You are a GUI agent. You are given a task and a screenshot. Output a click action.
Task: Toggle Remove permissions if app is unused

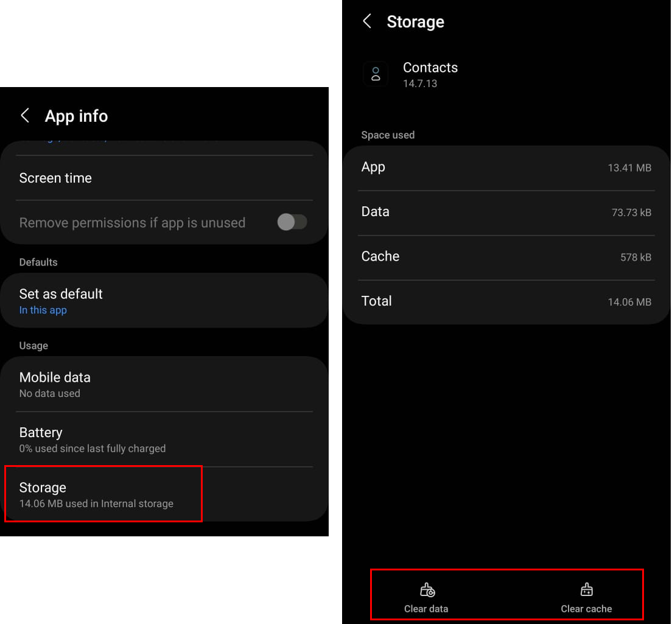[292, 222]
